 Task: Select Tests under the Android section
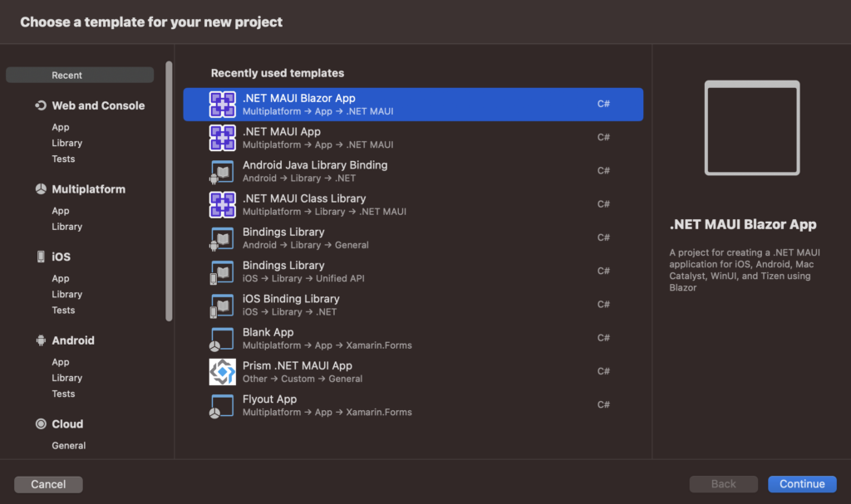tap(63, 394)
